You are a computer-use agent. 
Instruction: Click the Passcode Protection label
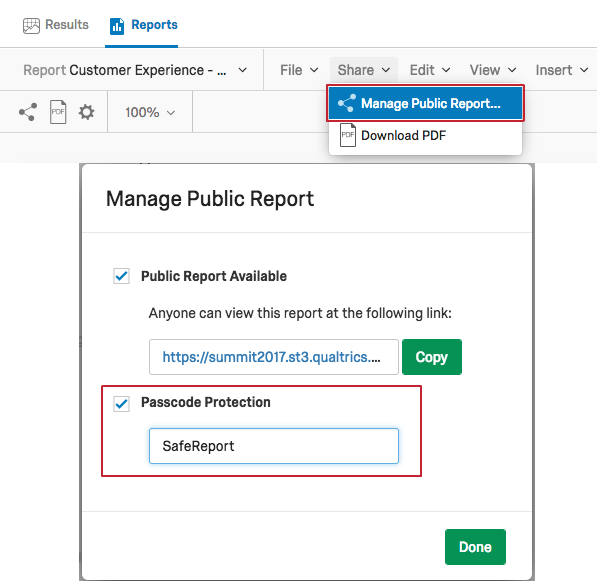point(206,402)
